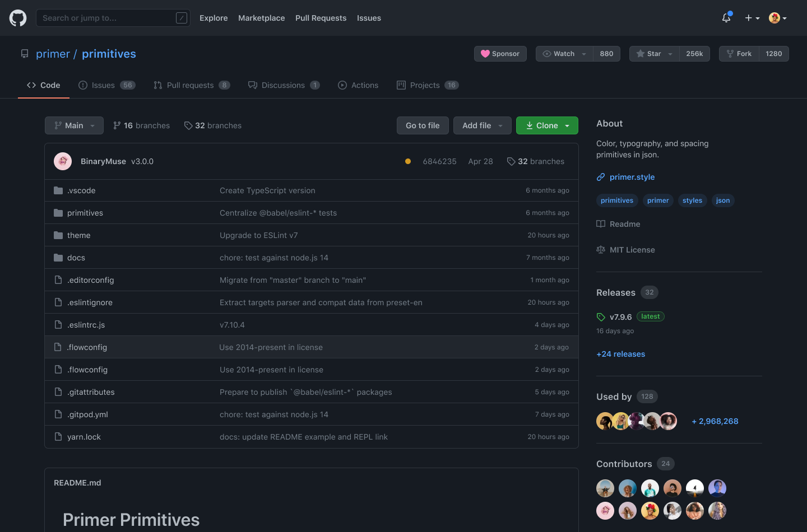Switch to the Projects tab
Screen dimensions: 807x532
point(428,85)
